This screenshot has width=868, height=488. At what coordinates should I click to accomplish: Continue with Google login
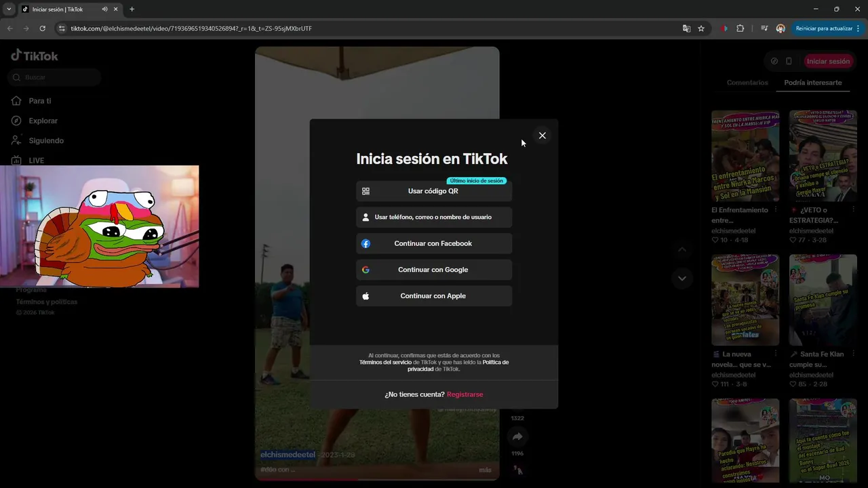click(434, 270)
